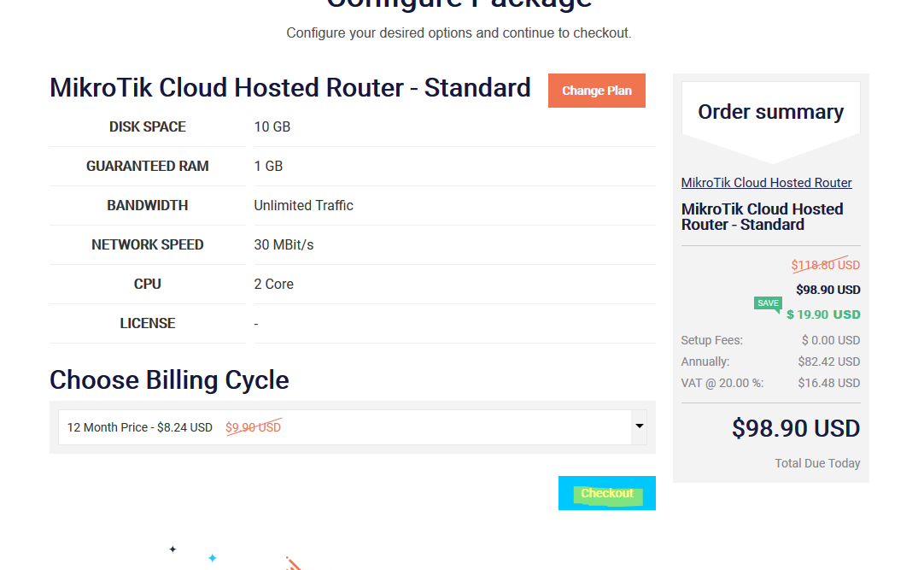
Task: Click the DISK SPACE label
Action: 148,126
